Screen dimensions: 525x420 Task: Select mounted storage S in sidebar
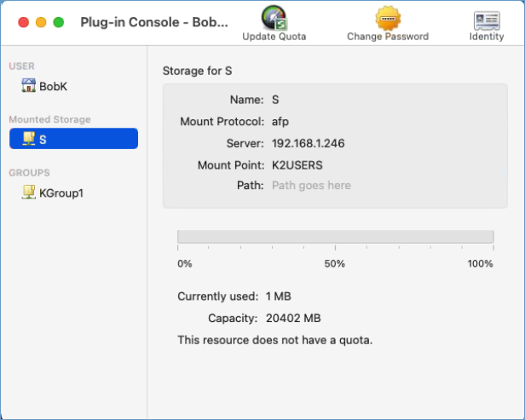coord(73,139)
